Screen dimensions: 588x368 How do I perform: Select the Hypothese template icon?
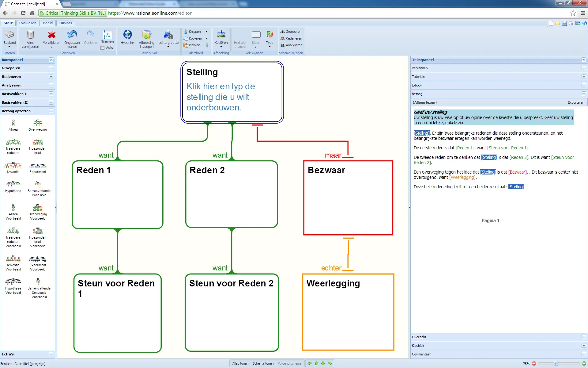click(13, 184)
